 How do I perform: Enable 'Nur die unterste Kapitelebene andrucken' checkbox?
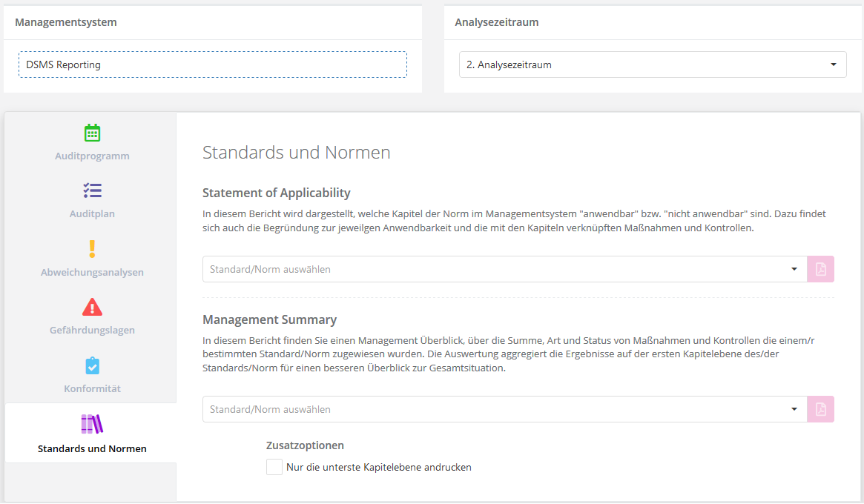point(274,467)
